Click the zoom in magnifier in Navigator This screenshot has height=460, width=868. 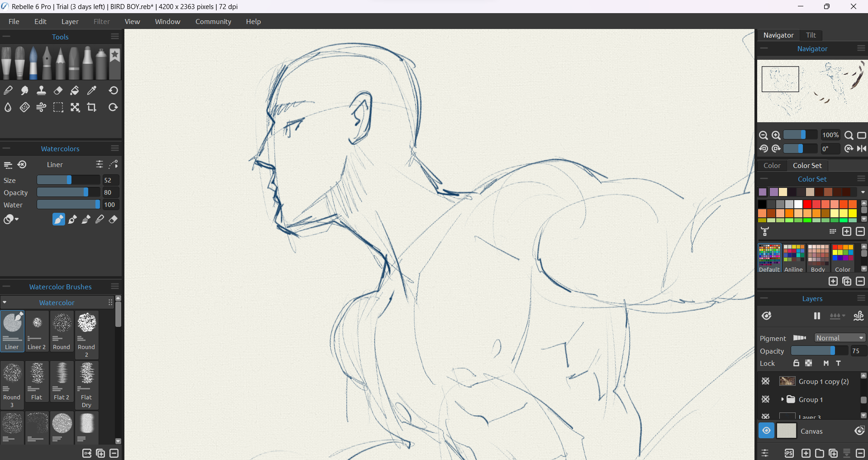776,135
